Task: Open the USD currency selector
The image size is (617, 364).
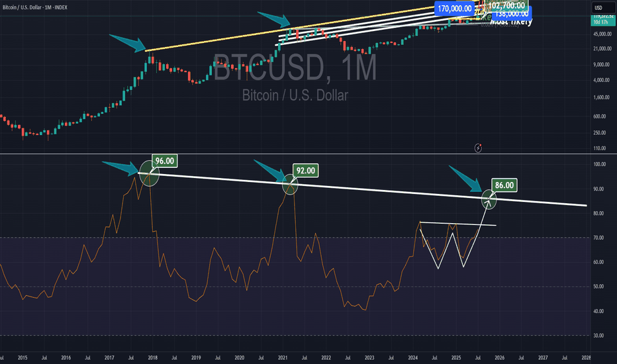Action: pos(604,7)
